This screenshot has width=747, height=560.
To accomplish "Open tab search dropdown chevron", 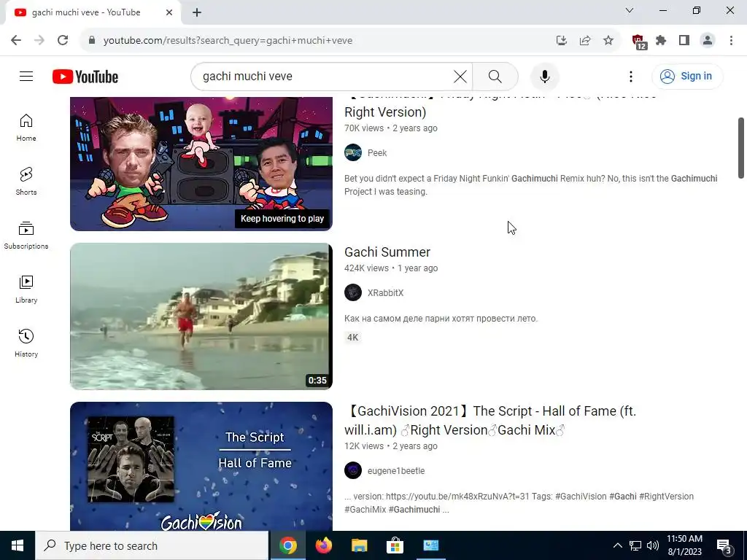I will 630,10.
